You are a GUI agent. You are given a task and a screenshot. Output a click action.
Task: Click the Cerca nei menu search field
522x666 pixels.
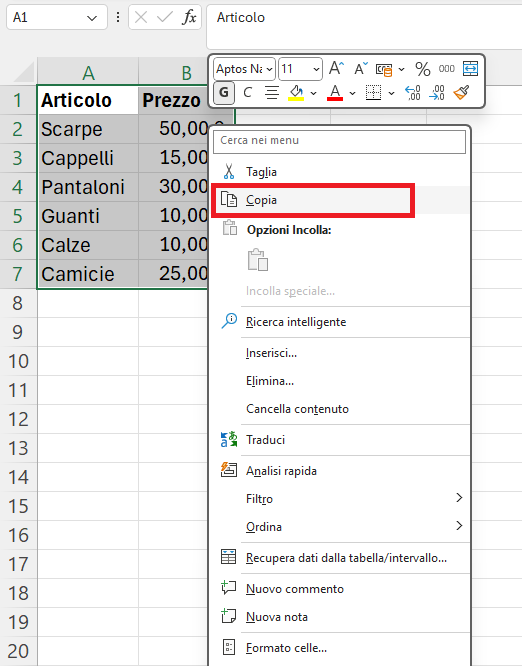click(339, 141)
